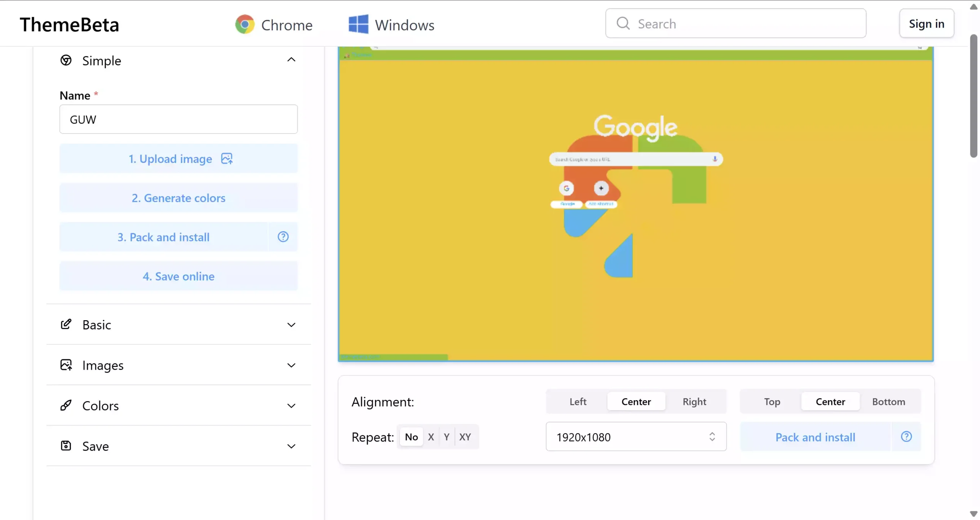Click the Colors section brush icon
980x520 pixels.
coord(66,406)
